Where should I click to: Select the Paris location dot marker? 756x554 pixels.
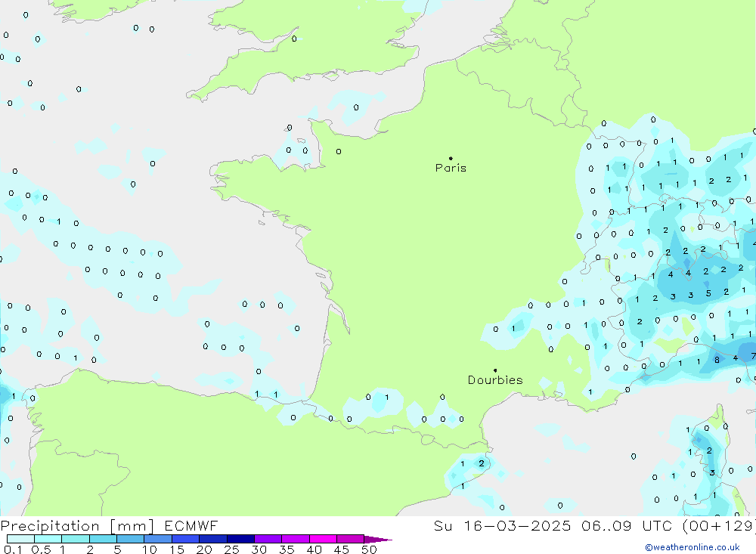[x=451, y=158]
